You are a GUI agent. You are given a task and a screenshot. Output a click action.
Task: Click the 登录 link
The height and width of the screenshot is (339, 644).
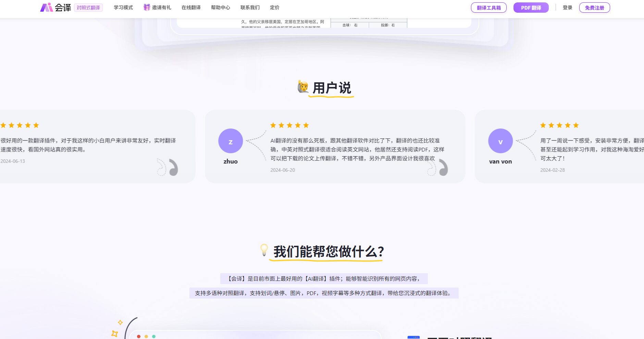(567, 7)
